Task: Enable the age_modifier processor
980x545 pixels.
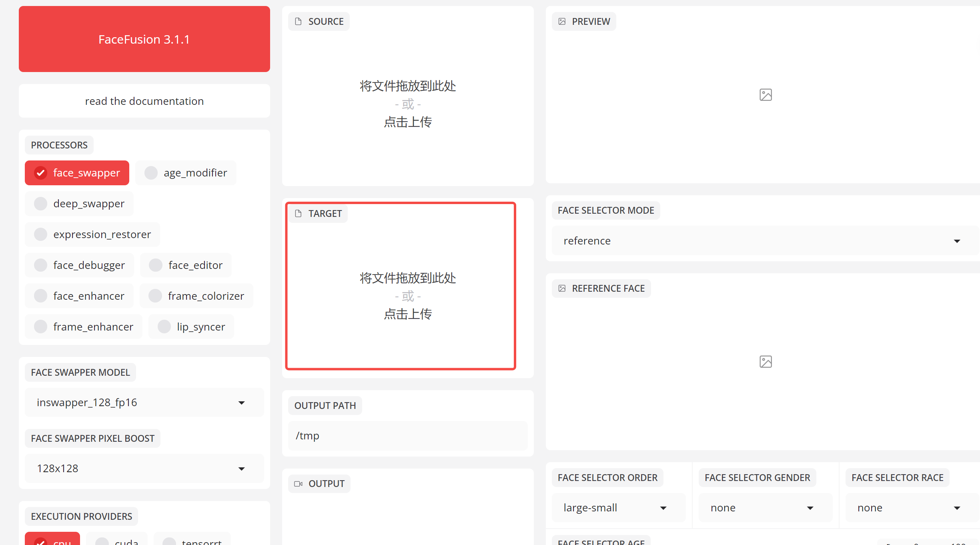Action: [x=186, y=173]
